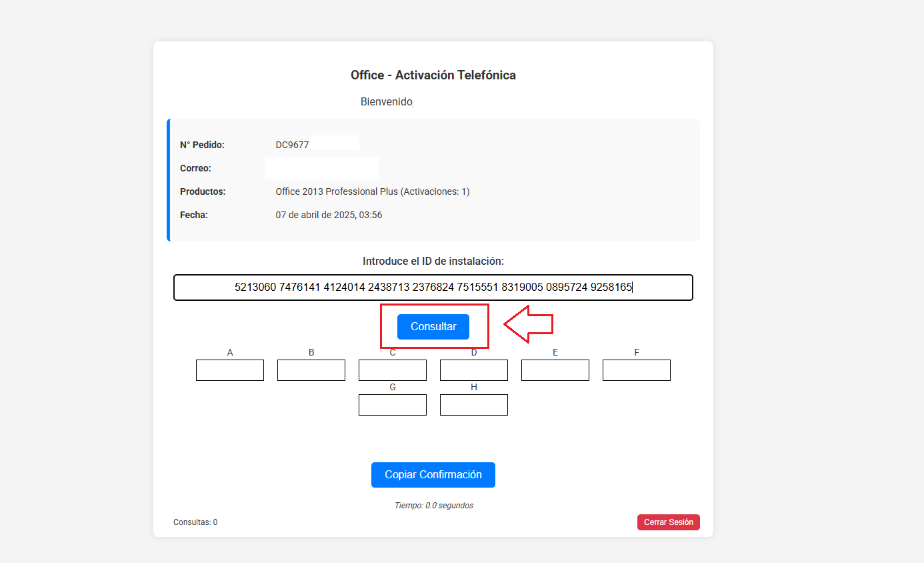This screenshot has width=924, height=563.
Task: Select confirmation box A
Action: click(x=230, y=370)
